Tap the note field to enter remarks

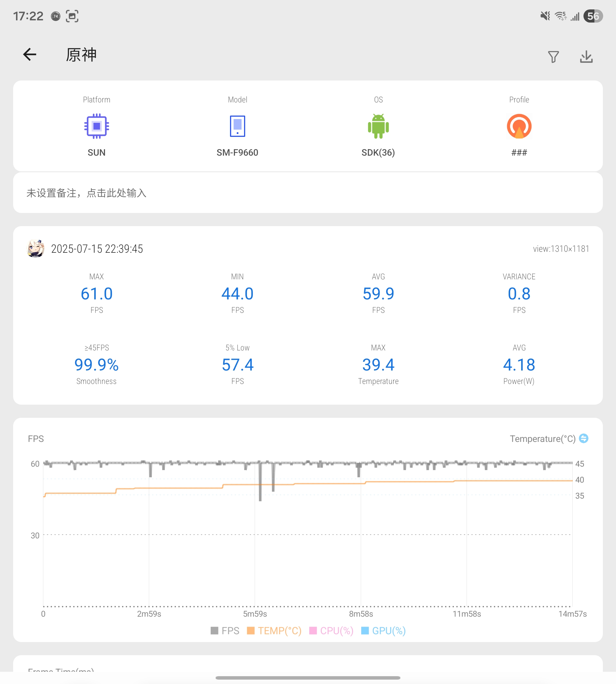pos(308,193)
